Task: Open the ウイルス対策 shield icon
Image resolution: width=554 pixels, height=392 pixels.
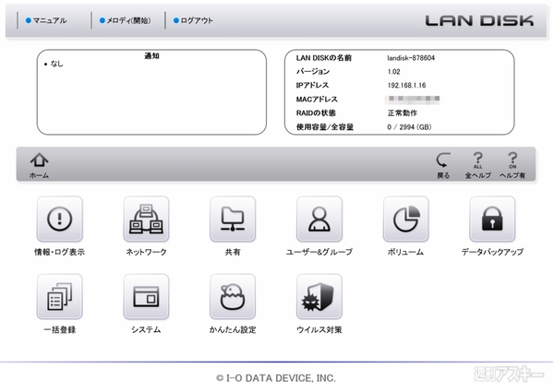Action: click(319, 297)
